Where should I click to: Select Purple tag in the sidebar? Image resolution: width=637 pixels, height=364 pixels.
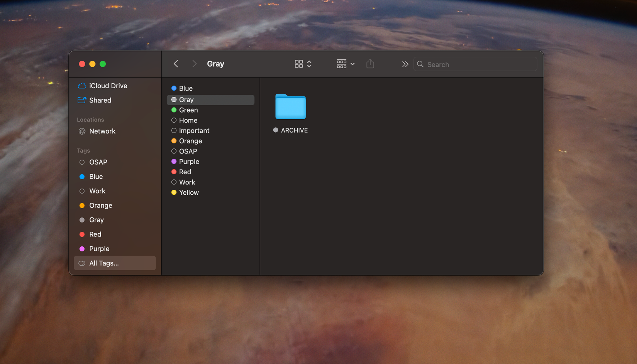(x=115, y=249)
